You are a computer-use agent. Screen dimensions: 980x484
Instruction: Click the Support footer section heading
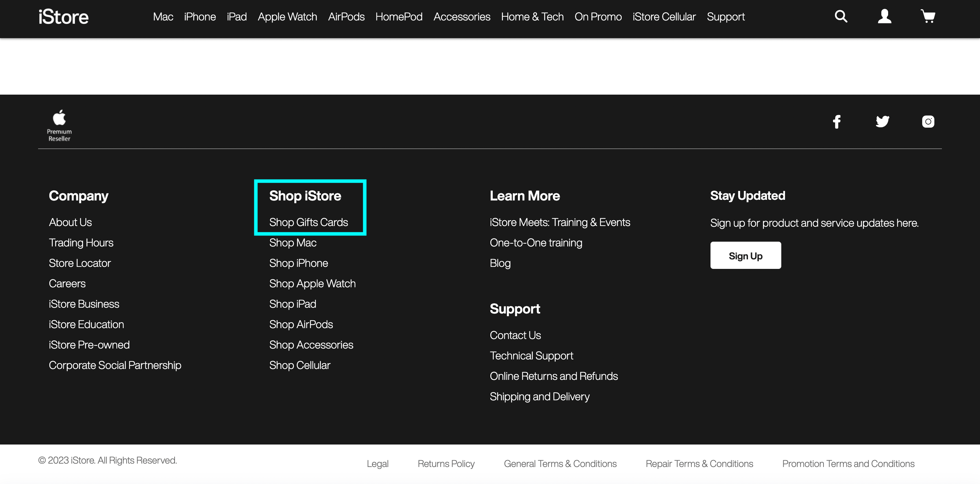pos(515,309)
